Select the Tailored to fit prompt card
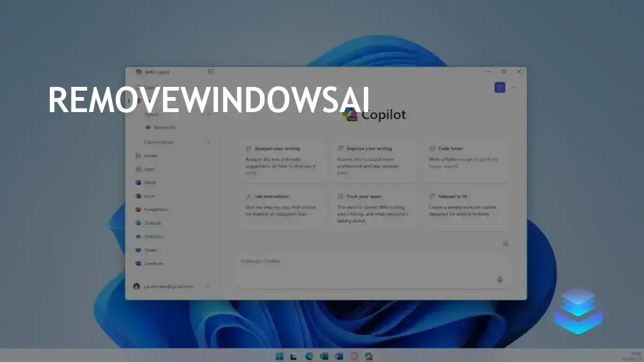Image resolution: width=644 pixels, height=362 pixels. pos(466,209)
